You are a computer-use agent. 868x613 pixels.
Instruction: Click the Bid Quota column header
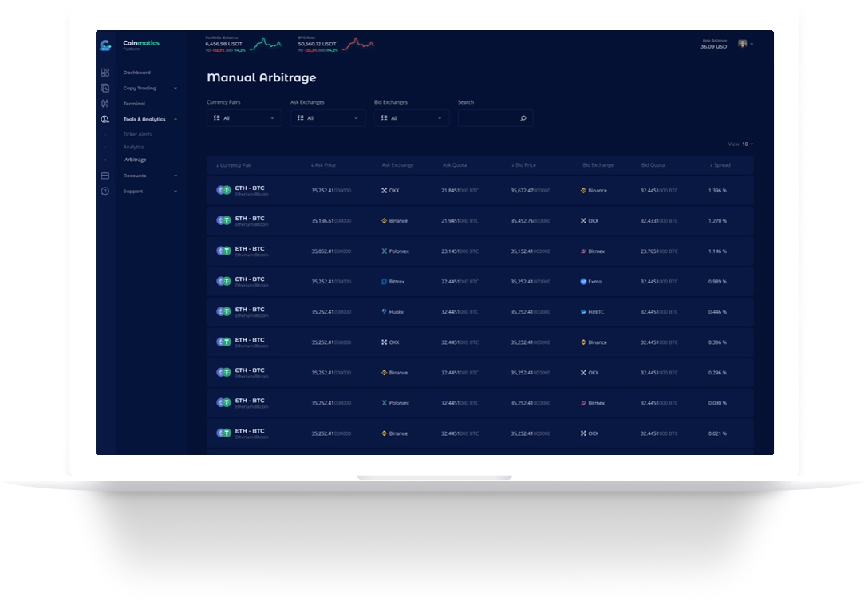[x=653, y=165]
